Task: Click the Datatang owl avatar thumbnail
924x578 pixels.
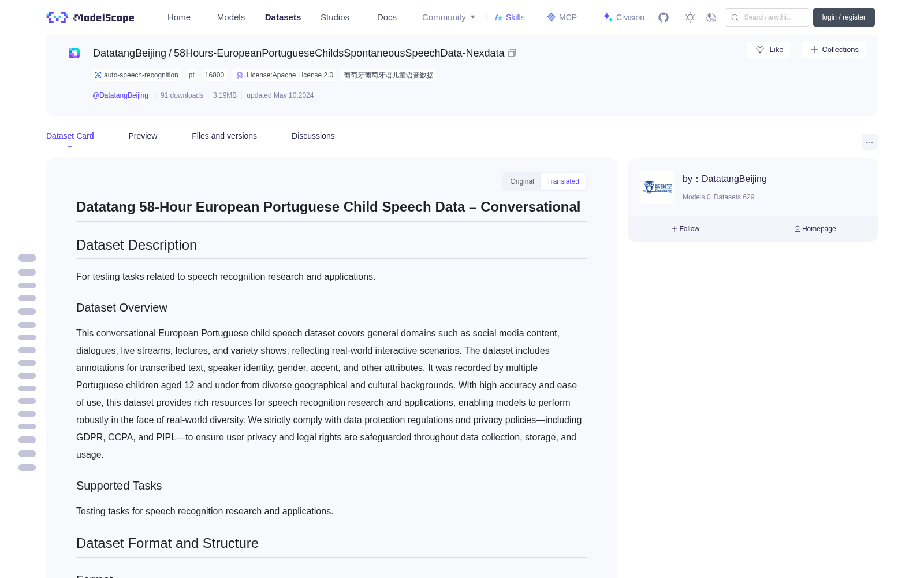Action: (x=657, y=187)
